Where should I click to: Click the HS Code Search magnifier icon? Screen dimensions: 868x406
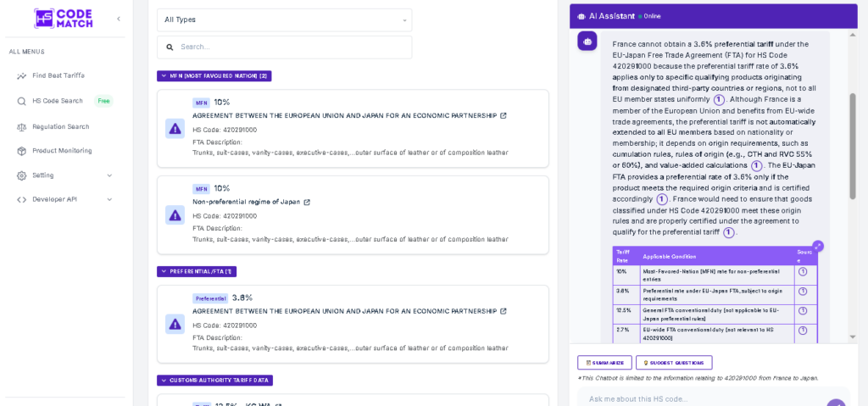(21, 101)
